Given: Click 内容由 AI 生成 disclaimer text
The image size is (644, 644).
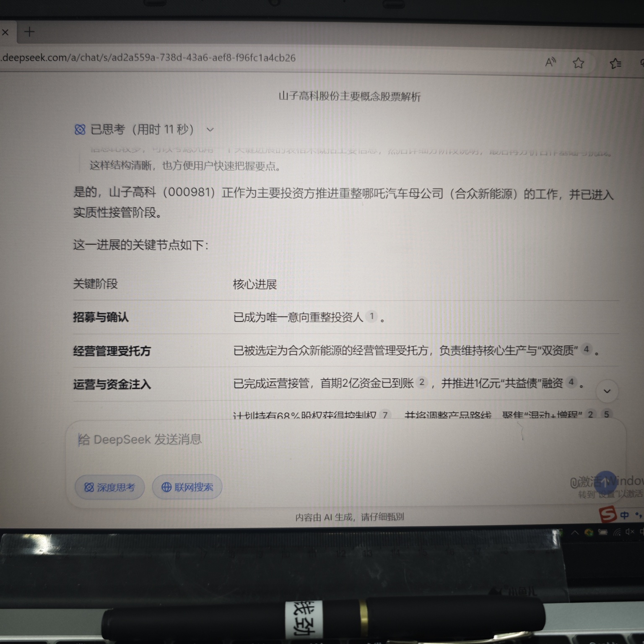Looking at the screenshot, I should pos(350,517).
